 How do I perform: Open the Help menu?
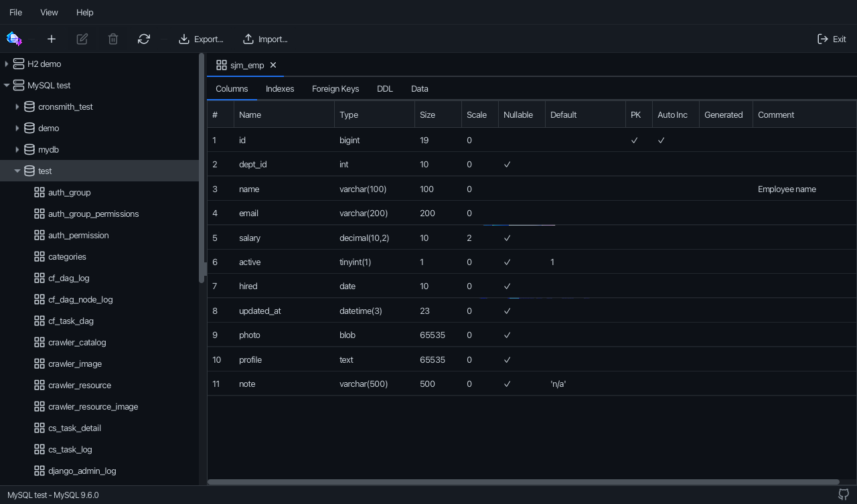84,12
